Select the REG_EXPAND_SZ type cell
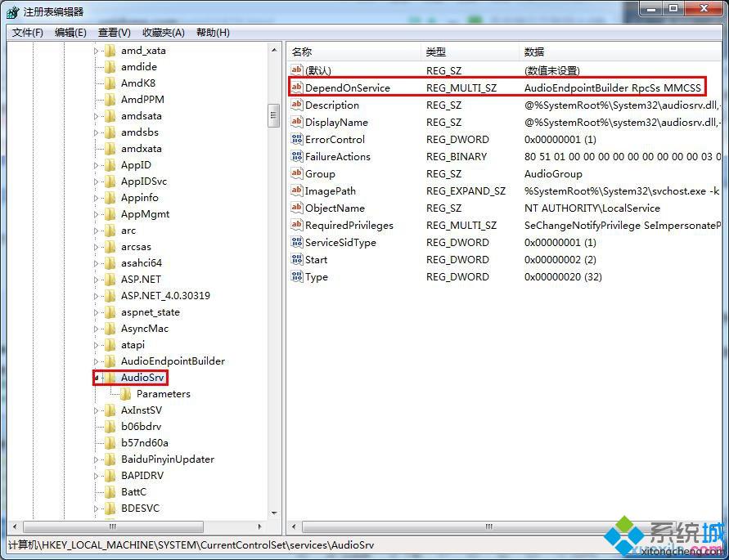Screen dimensions: 729x560 pyautogui.click(x=466, y=191)
